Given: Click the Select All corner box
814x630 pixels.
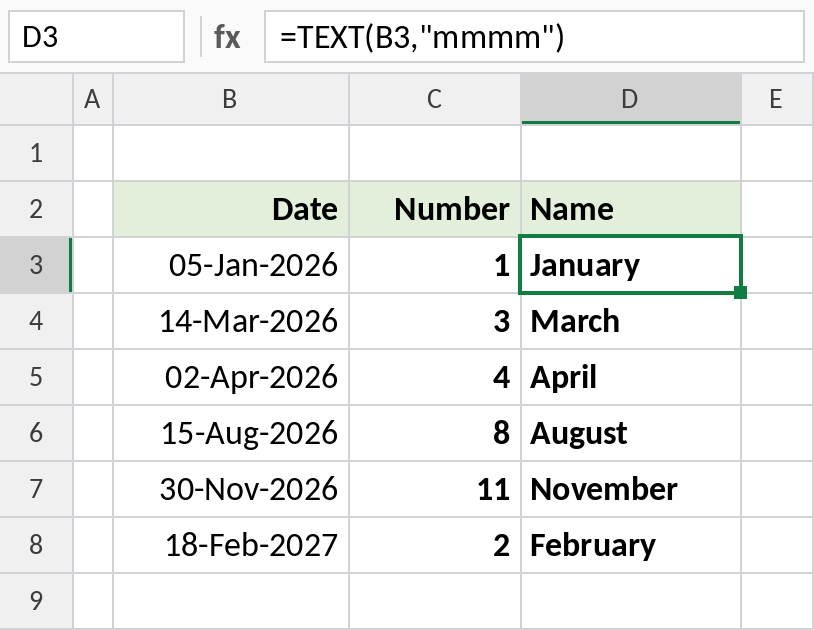Looking at the screenshot, I should (36, 99).
